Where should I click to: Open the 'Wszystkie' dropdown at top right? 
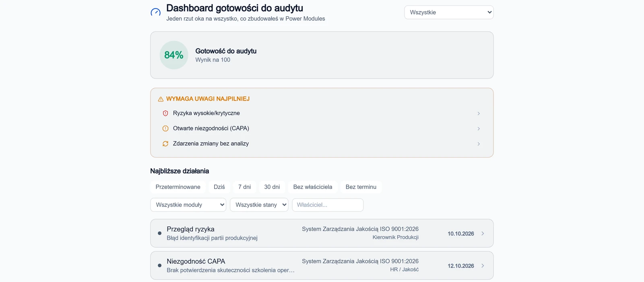[x=449, y=12]
